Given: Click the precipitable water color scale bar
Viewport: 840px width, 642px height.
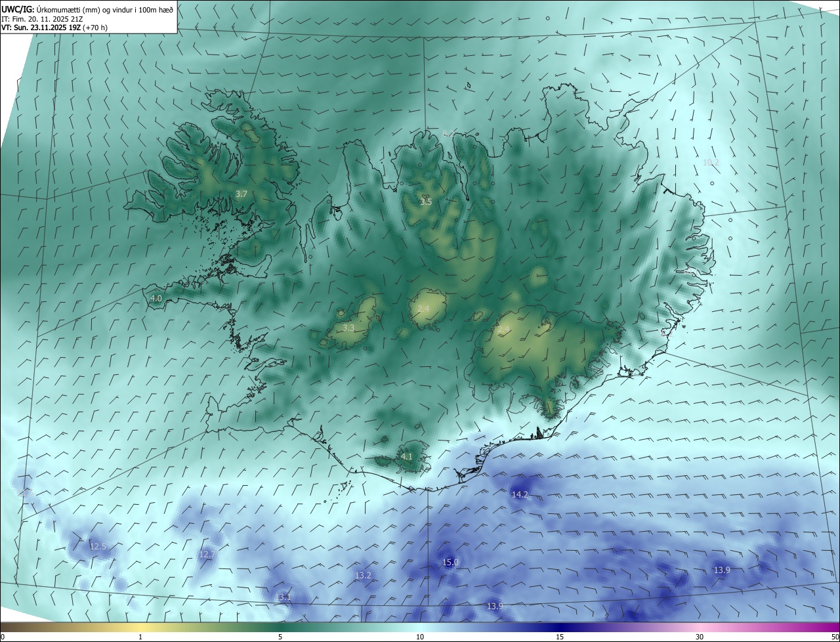Looking at the screenshot, I should coord(420,627).
